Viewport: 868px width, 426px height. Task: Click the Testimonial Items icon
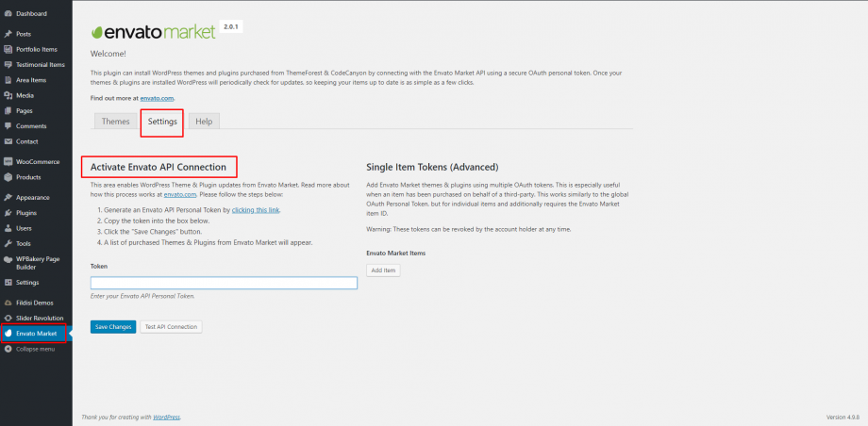coord(8,65)
